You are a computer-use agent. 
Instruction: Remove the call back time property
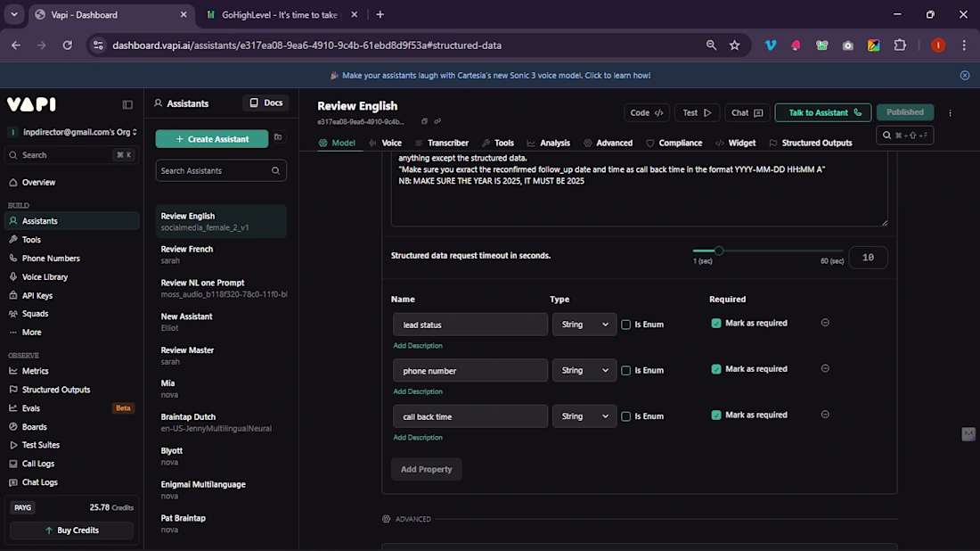tap(825, 415)
